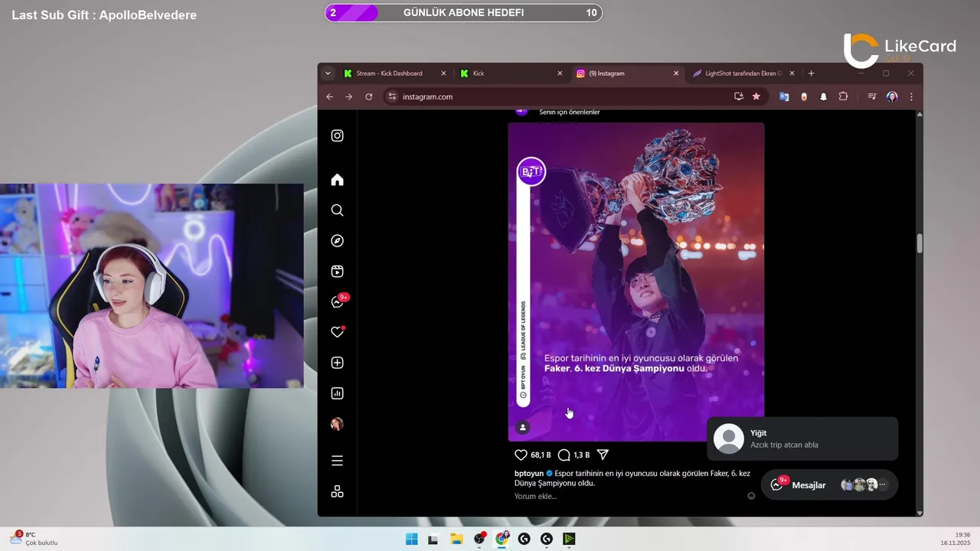Click the Create new post plus icon
The width and height of the screenshot is (980, 551).
coord(337,363)
